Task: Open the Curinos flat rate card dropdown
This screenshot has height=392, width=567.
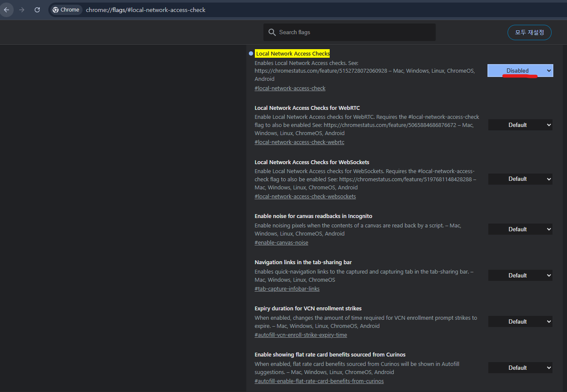Action: [x=520, y=368]
